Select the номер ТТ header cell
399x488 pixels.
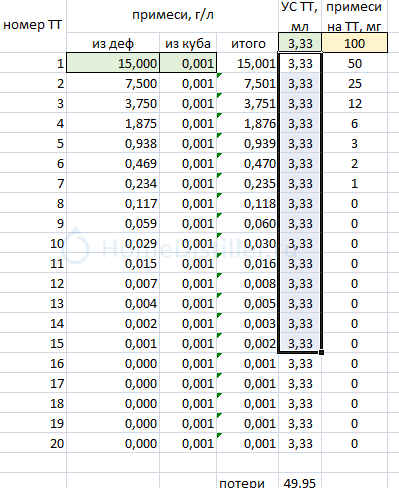click(x=33, y=25)
